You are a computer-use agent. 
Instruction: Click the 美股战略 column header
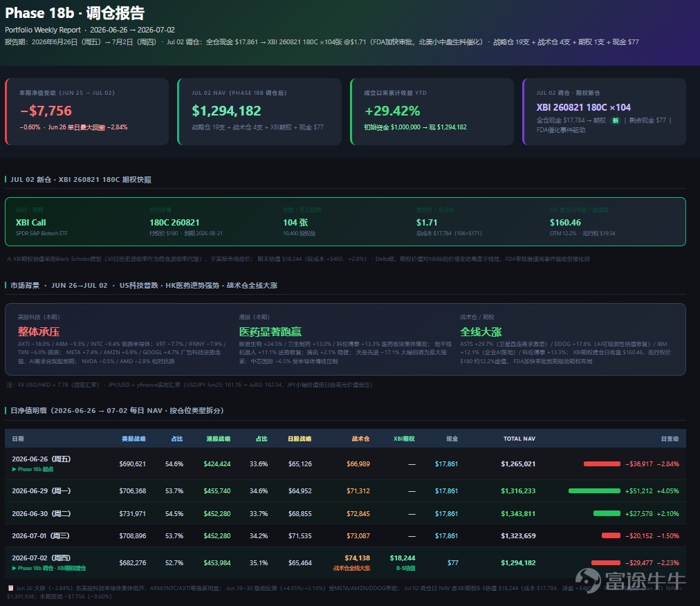tap(133, 439)
